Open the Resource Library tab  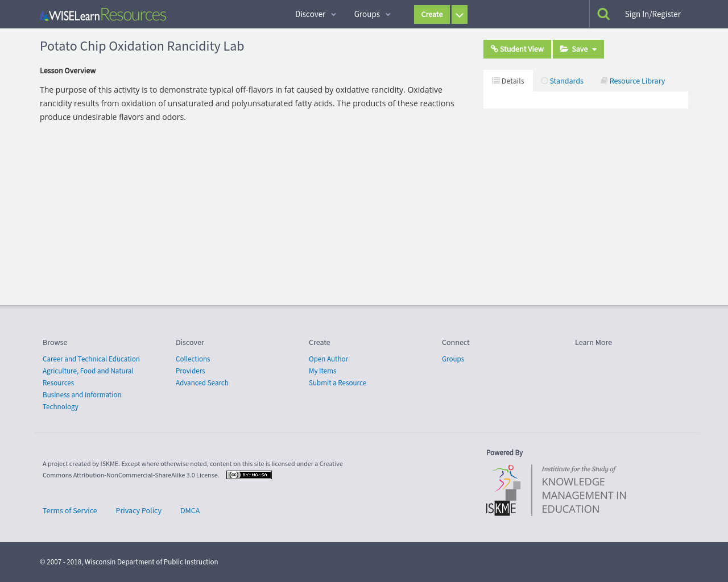pyautogui.click(x=632, y=81)
